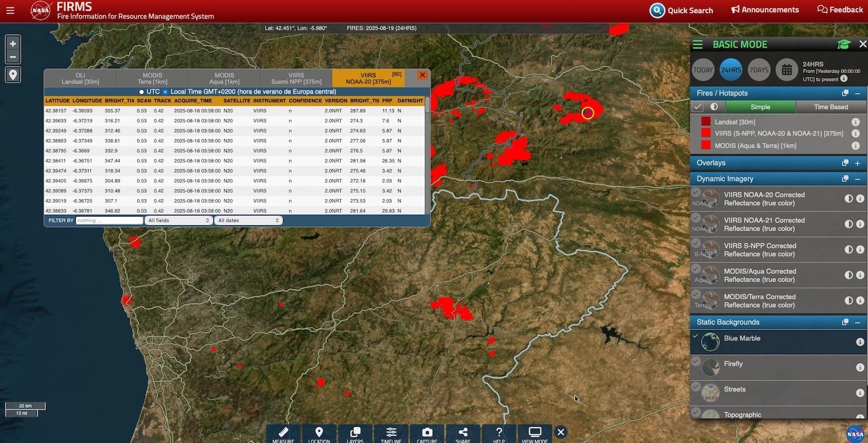Select the Simple fire display mode
Viewport: 868px width, 443px height.
click(x=760, y=107)
